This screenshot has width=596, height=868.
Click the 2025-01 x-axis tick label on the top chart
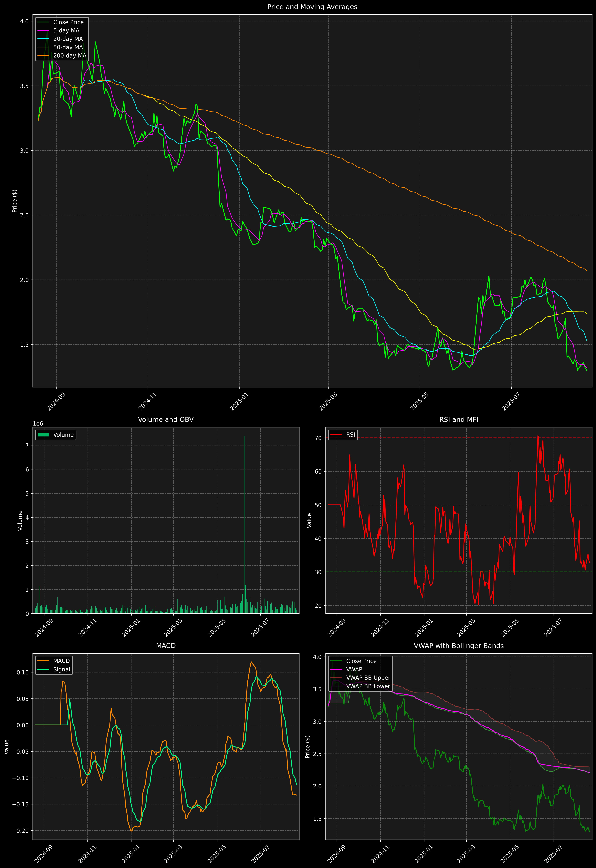click(x=239, y=402)
